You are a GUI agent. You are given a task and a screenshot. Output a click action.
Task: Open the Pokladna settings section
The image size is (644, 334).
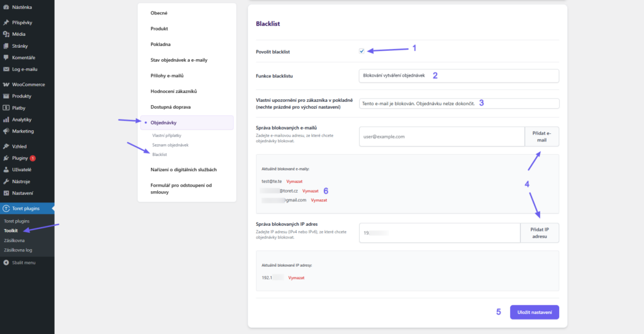click(x=160, y=44)
